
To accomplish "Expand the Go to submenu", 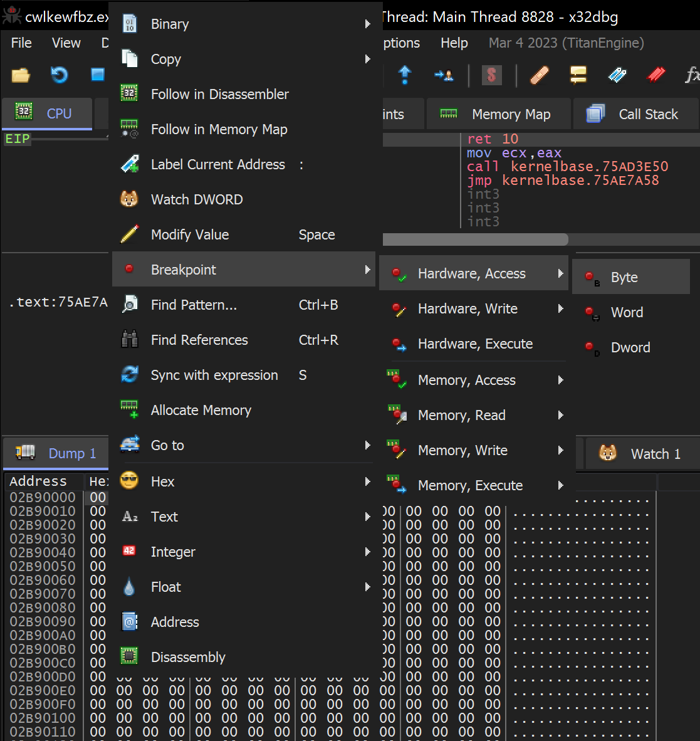I will click(368, 444).
